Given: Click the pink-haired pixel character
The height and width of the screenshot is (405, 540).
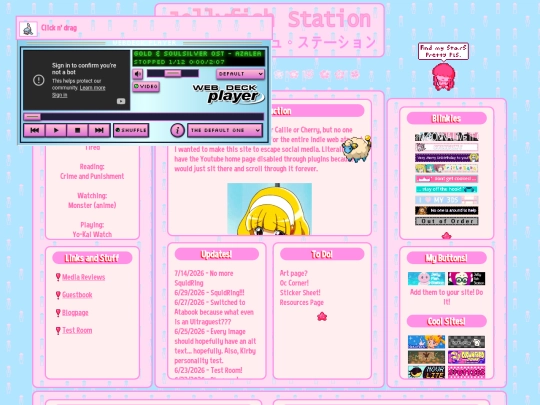Looking at the screenshot, I should [x=444, y=77].
